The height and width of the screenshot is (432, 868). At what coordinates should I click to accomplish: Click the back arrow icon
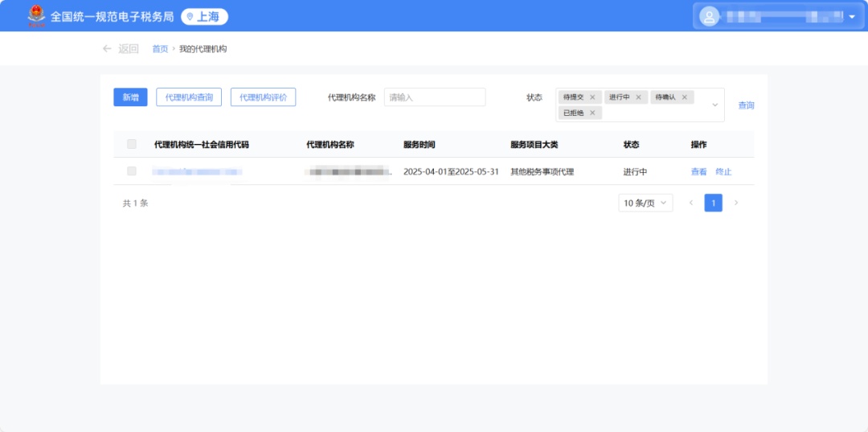107,49
